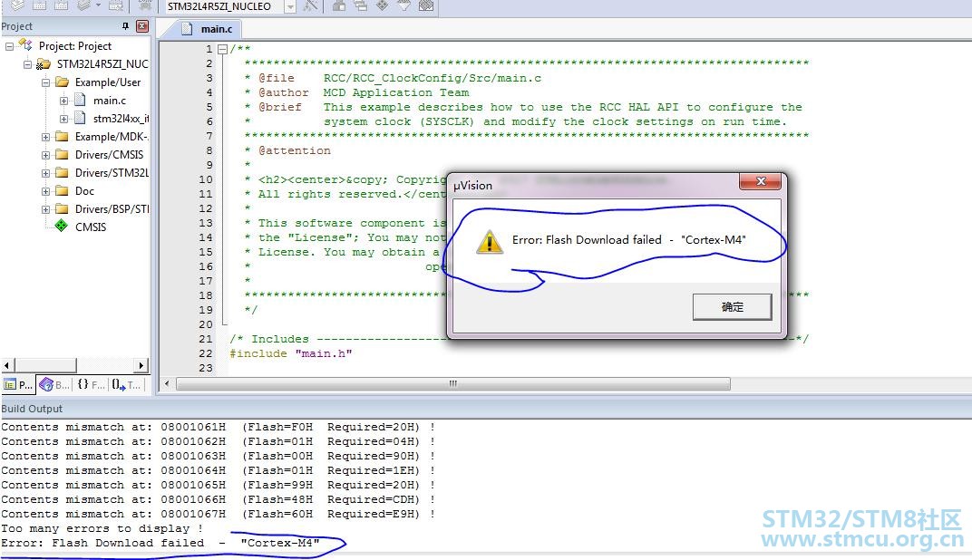Expand main.c dependencies in project tree
Viewport: 972px width, 560px height.
(63, 101)
